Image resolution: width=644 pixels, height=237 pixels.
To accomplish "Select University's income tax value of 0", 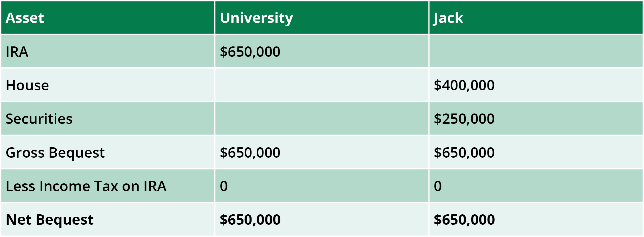I will [x=224, y=186].
